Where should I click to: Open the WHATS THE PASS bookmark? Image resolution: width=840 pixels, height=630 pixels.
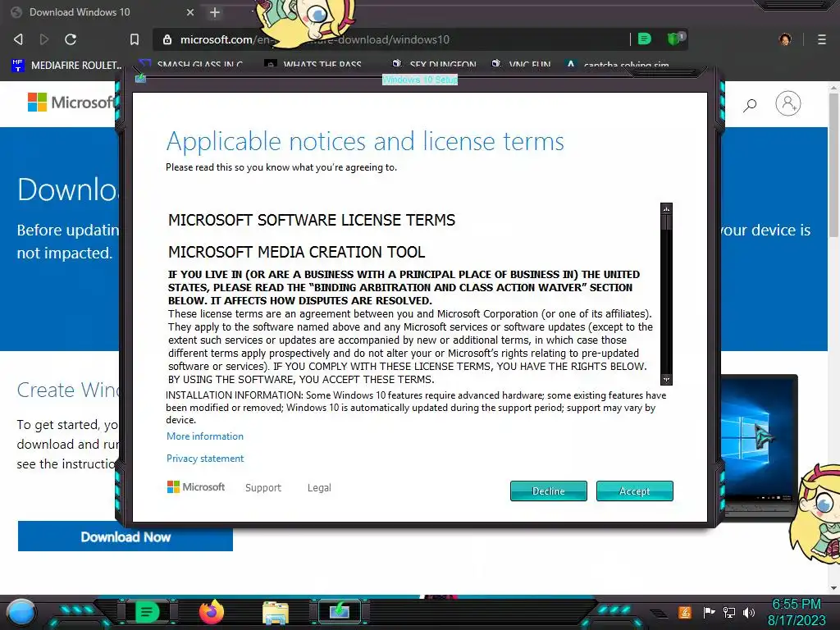tap(313, 66)
